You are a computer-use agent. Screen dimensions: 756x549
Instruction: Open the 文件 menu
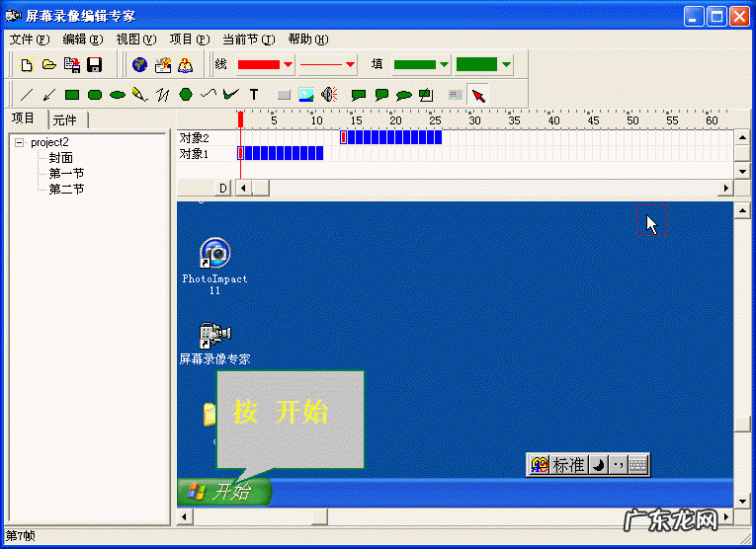29,39
